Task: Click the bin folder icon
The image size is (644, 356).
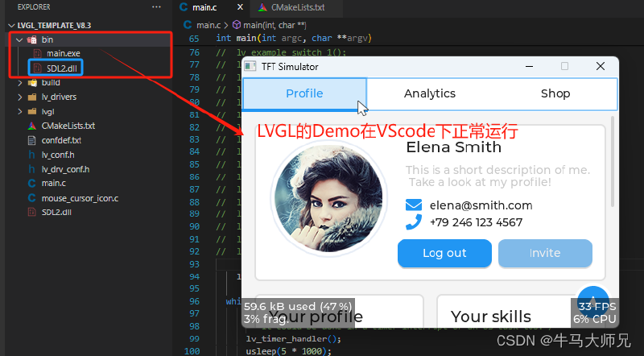Action: click(x=32, y=40)
